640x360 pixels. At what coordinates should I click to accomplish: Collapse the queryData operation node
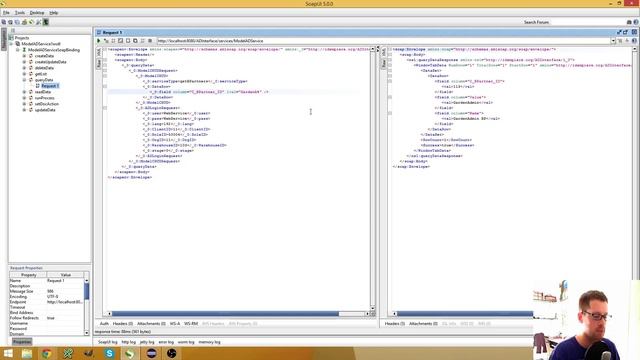tap(24, 80)
